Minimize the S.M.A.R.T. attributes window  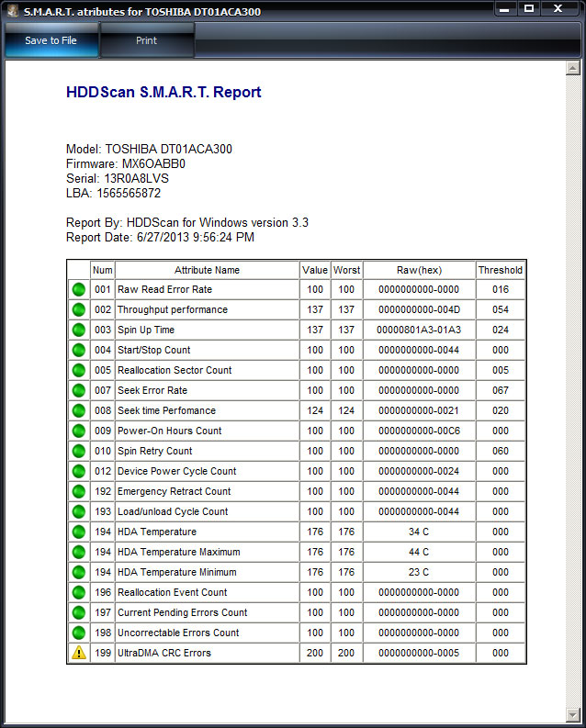(x=505, y=9)
